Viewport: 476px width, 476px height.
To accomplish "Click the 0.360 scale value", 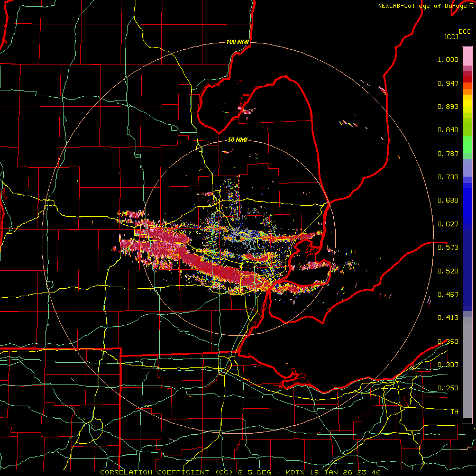I will click(448, 342).
